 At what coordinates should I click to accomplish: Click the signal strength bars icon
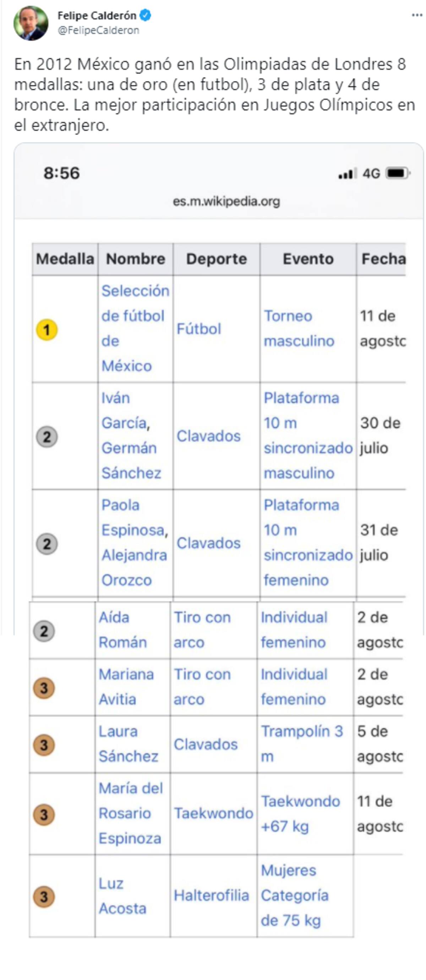348,173
